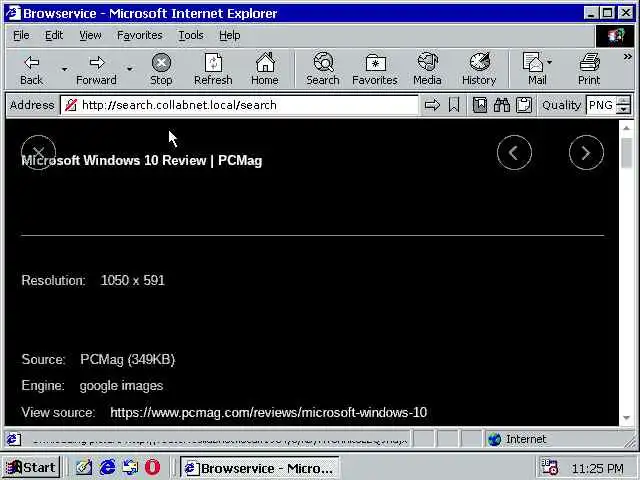Open the File menu

click(21, 36)
